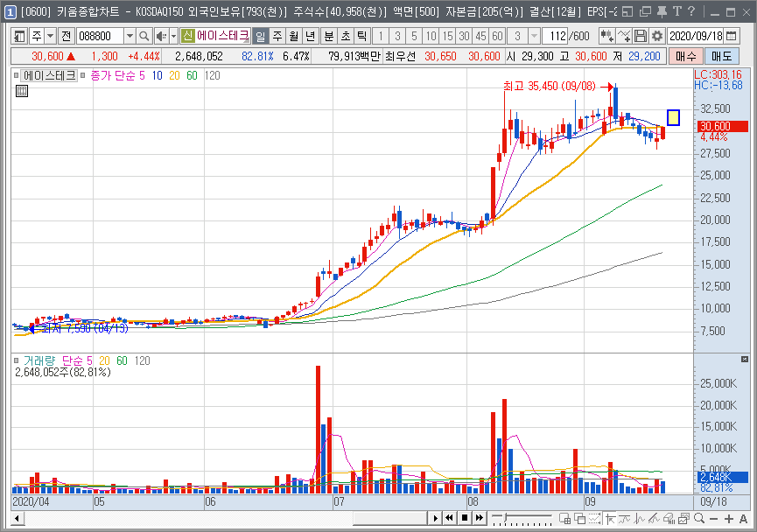The image size is (757, 532).
Task: Expand the stock code history dropdown
Action: tap(130, 36)
